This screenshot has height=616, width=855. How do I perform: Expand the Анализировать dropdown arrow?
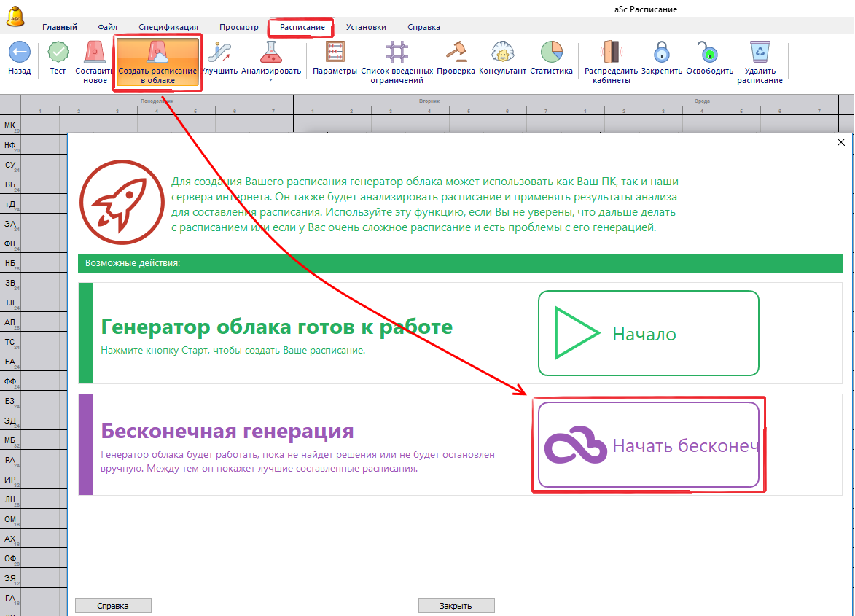pos(271,80)
